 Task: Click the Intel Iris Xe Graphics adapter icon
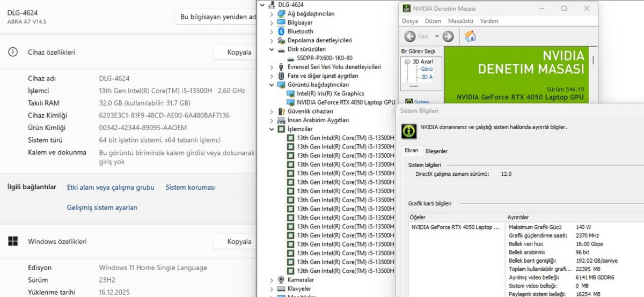(x=291, y=94)
